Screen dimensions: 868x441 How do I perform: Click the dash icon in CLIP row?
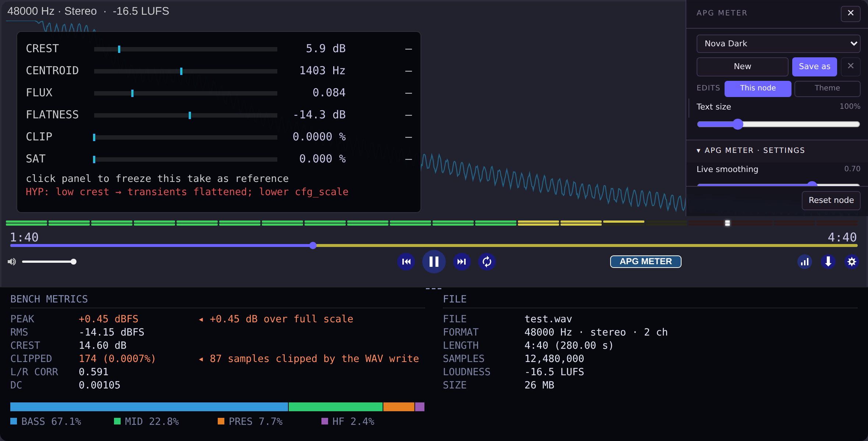(x=409, y=137)
